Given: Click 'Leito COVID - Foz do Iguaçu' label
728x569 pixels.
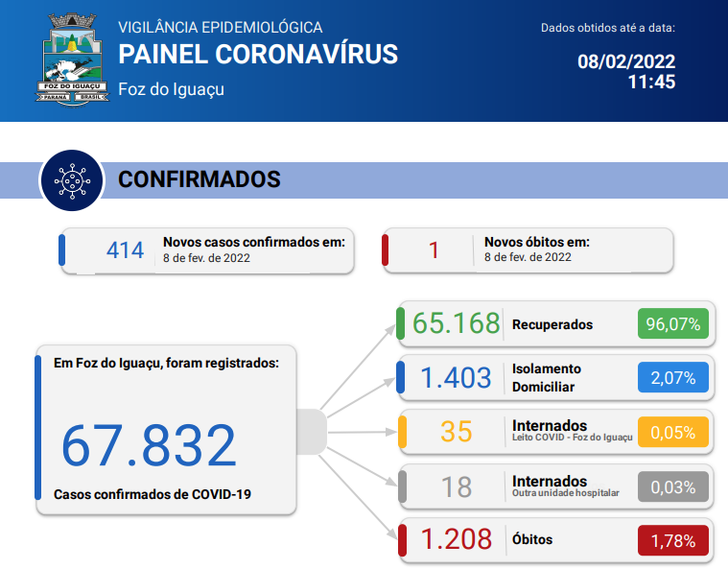Looking at the screenshot, I should [572, 438].
